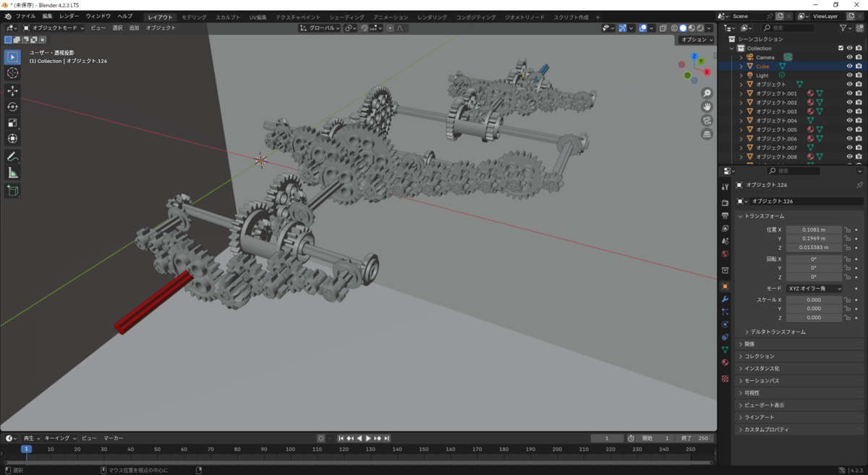The image size is (868, 475).
Task: Open the Material properties tab
Action: (725, 363)
